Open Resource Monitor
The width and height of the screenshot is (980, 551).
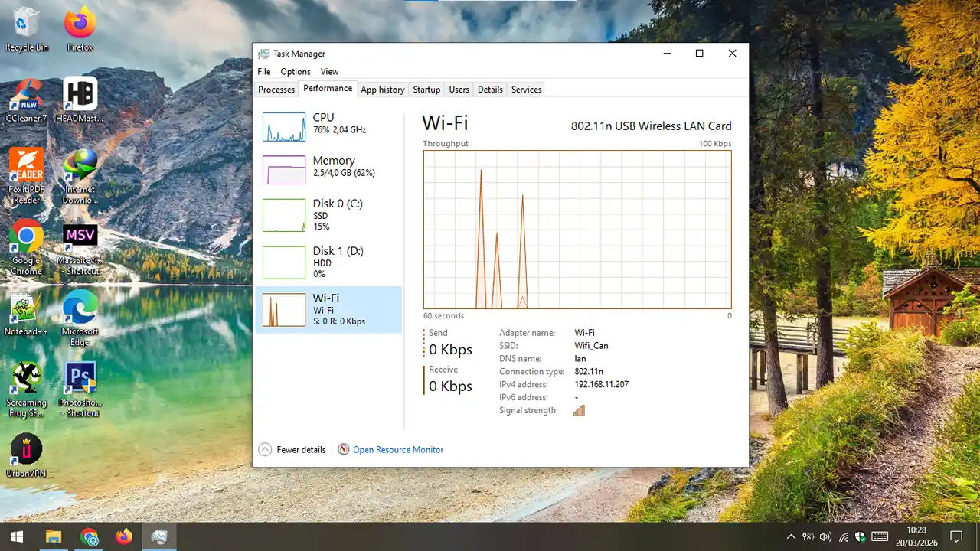coord(398,449)
